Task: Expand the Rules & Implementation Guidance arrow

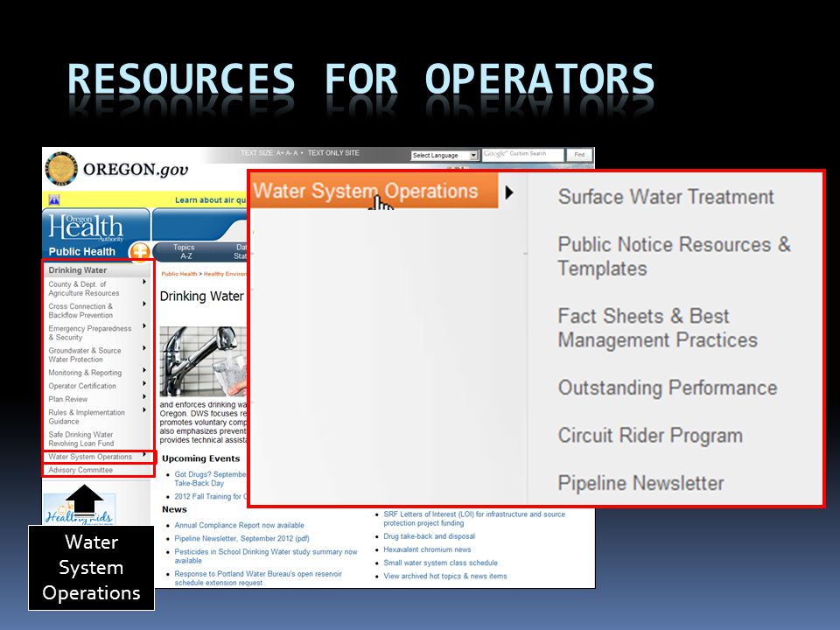Action: point(144,409)
